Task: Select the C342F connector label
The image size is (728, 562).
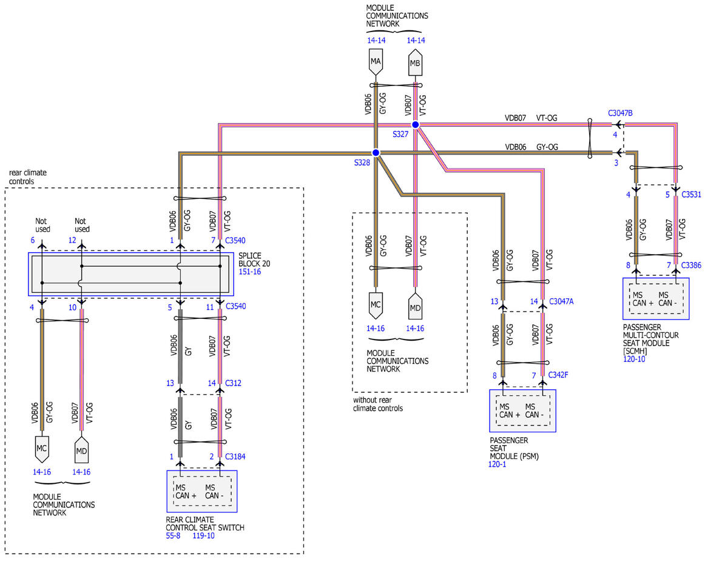Action: (x=558, y=375)
